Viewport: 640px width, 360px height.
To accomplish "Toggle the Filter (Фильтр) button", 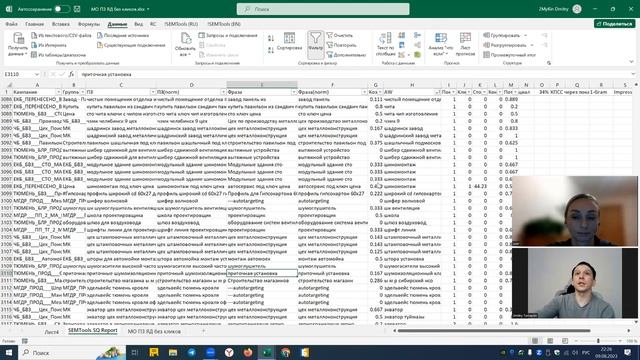I will point(316,44).
